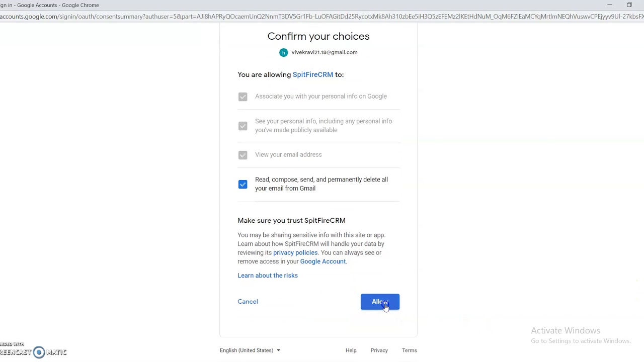
Task: Click 'Make sure you trust SpitFireCRM' heading
Action: 291,221
